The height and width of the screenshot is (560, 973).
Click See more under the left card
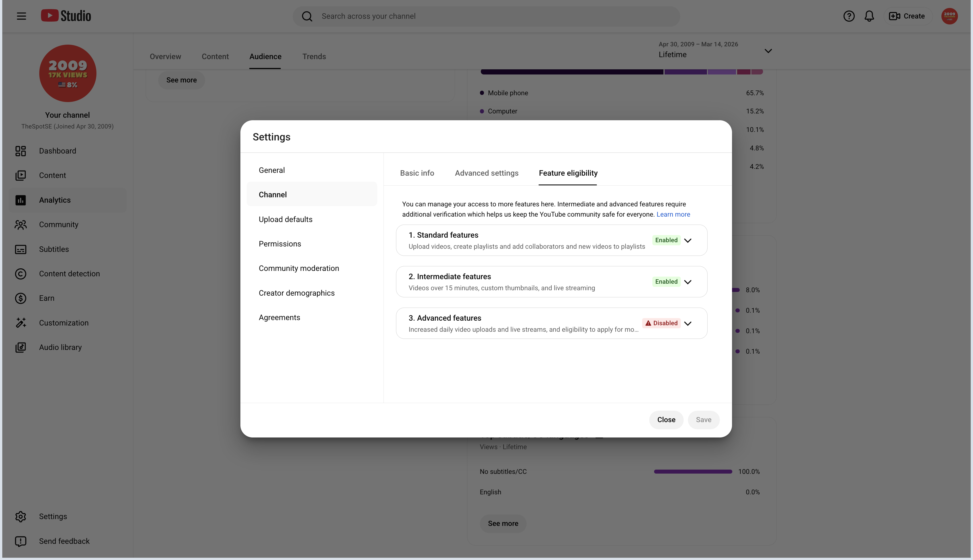click(181, 80)
